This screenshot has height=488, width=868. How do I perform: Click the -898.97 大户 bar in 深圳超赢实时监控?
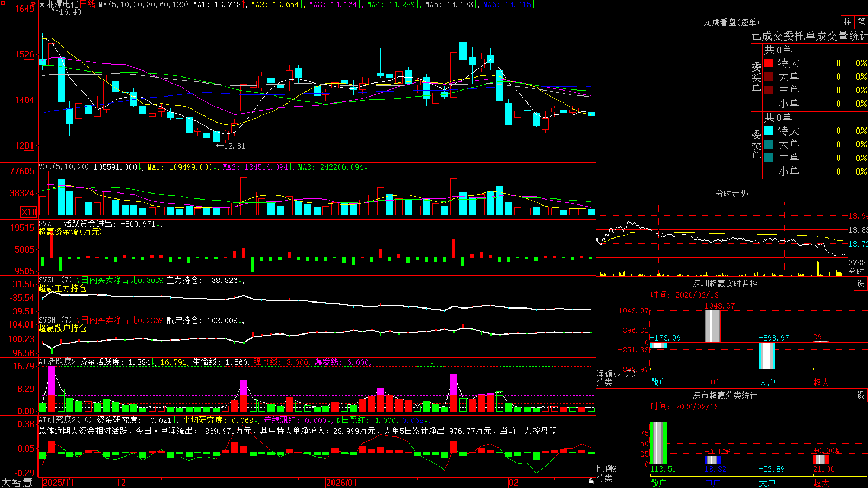(x=767, y=356)
